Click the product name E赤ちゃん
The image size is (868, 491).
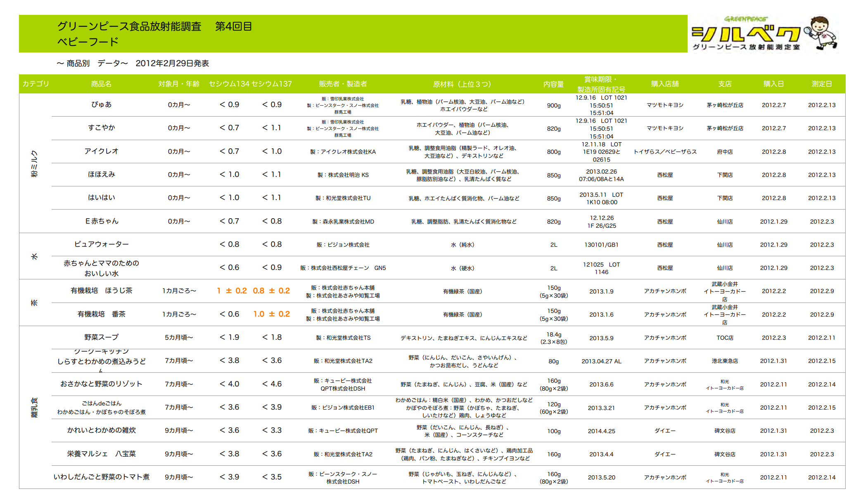click(x=102, y=221)
